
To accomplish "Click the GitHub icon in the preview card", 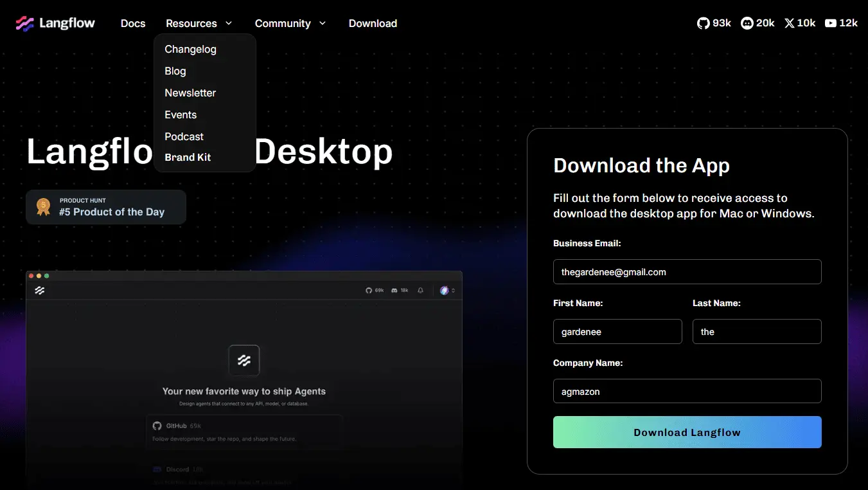I will tap(157, 426).
